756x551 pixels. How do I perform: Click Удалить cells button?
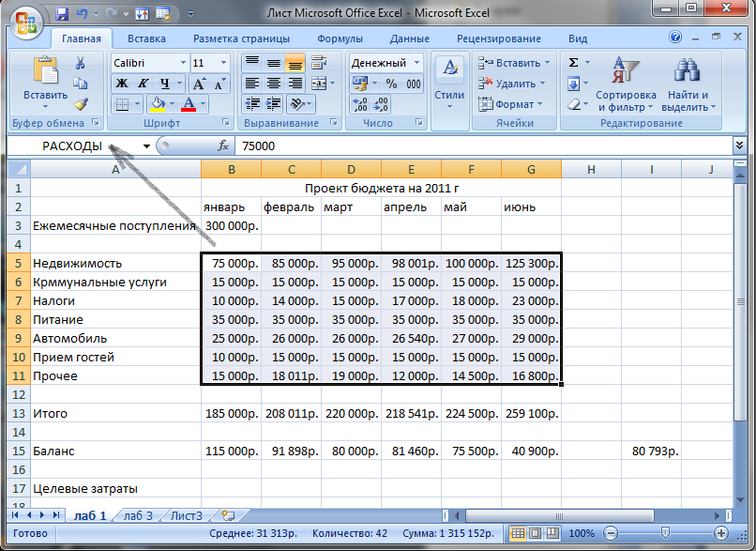[511, 84]
